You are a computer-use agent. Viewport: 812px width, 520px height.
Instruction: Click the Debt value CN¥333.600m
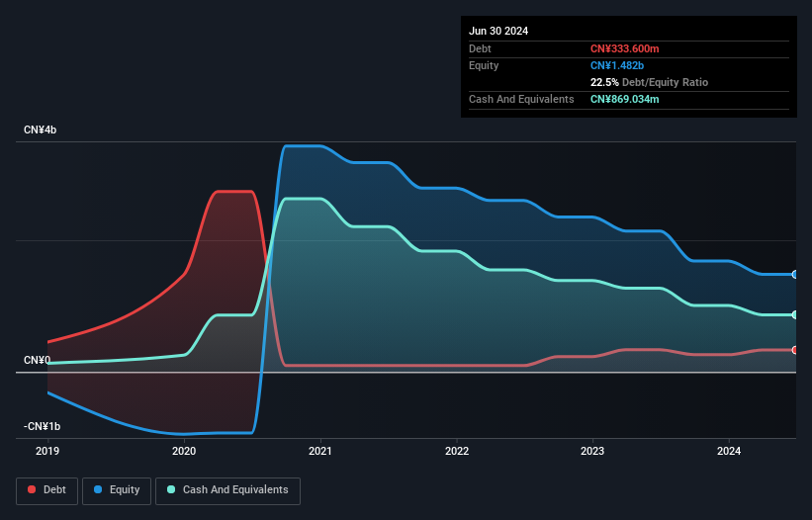(624, 48)
